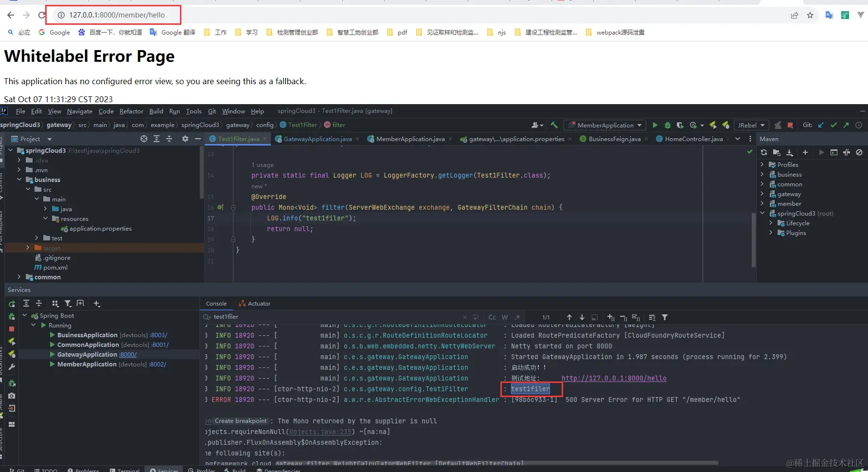Toggle whole words W in console search
Viewport: 868px width, 472px height.
tap(505, 317)
